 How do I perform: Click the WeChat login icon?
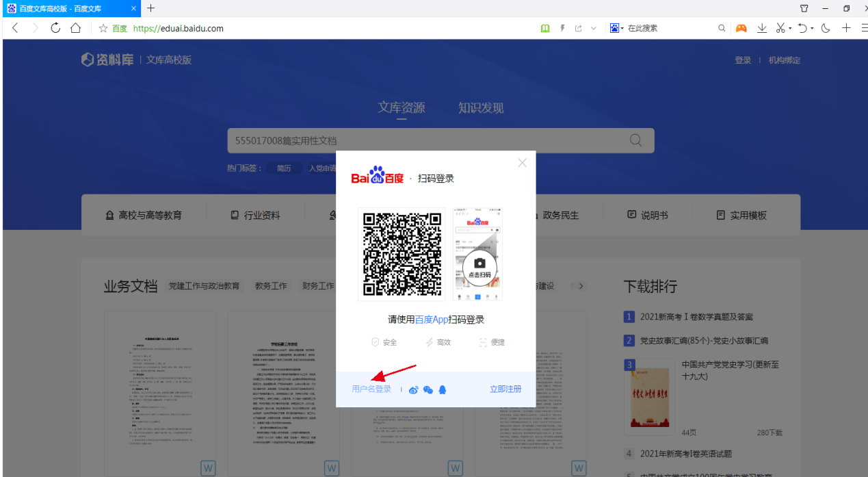[428, 390]
